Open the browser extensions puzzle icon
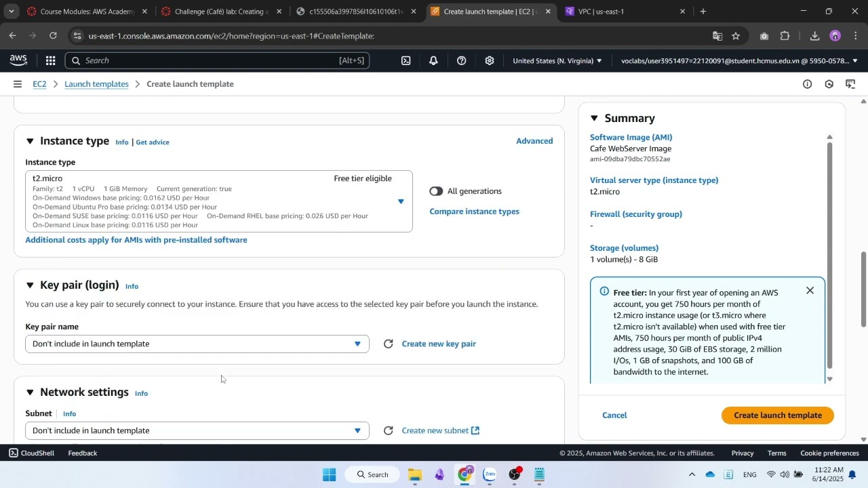Viewport: 868px width, 488px height. (x=785, y=36)
